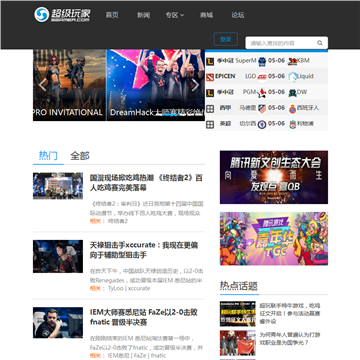Click the 登录 login button

click(x=225, y=39)
